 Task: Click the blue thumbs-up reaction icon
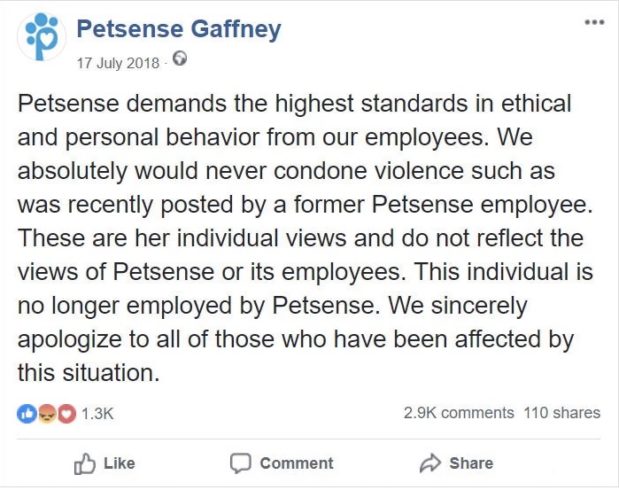pyautogui.click(x=24, y=412)
